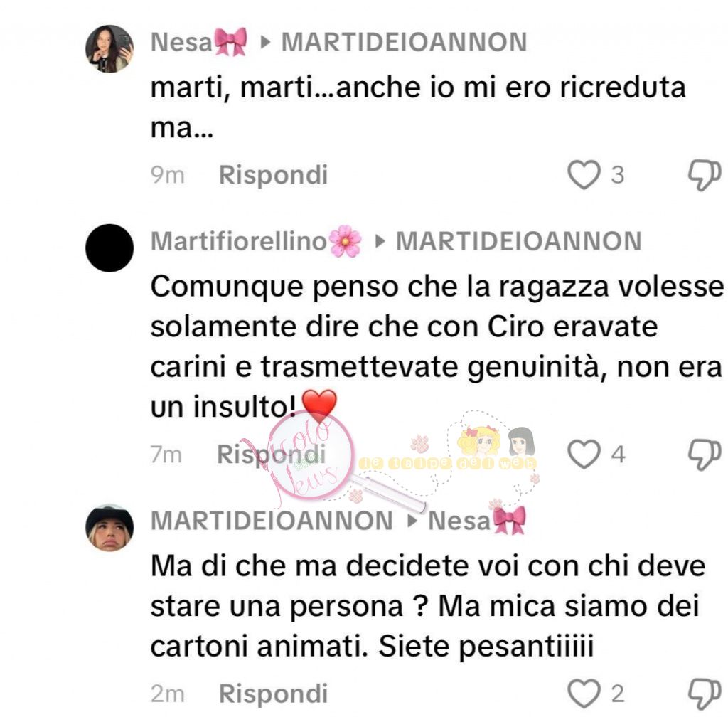Dislike MARTIDEIOANNON's reply to Nesa
This screenshot has width=728, height=722.
[704, 694]
